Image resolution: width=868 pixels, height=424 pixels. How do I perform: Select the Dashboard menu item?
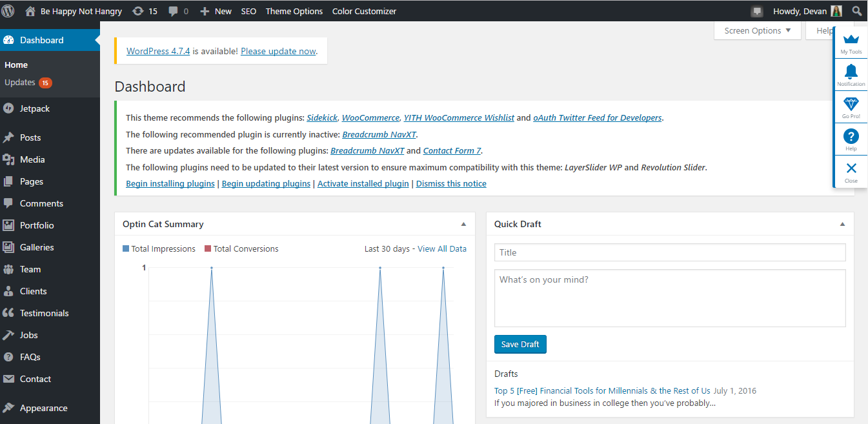coord(50,40)
